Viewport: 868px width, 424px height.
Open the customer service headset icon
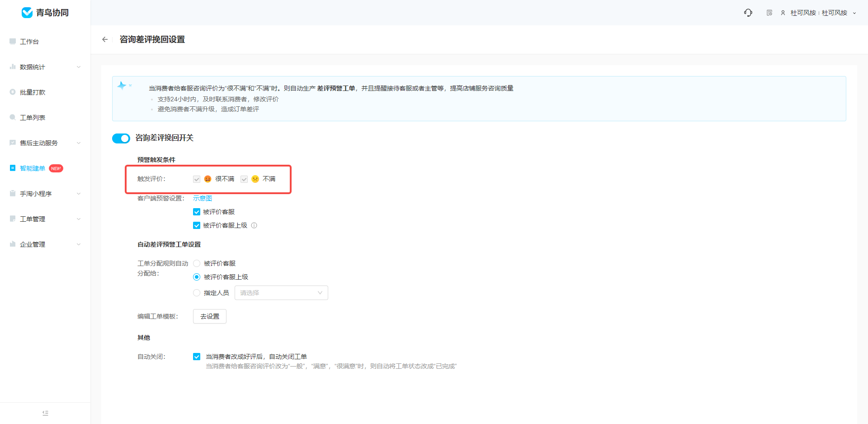748,13
